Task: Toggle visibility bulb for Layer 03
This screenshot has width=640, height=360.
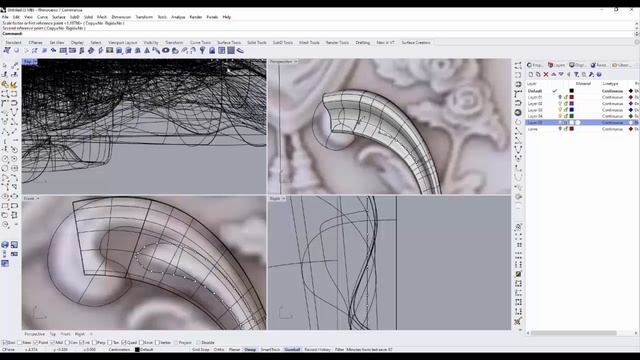Action: [560, 110]
